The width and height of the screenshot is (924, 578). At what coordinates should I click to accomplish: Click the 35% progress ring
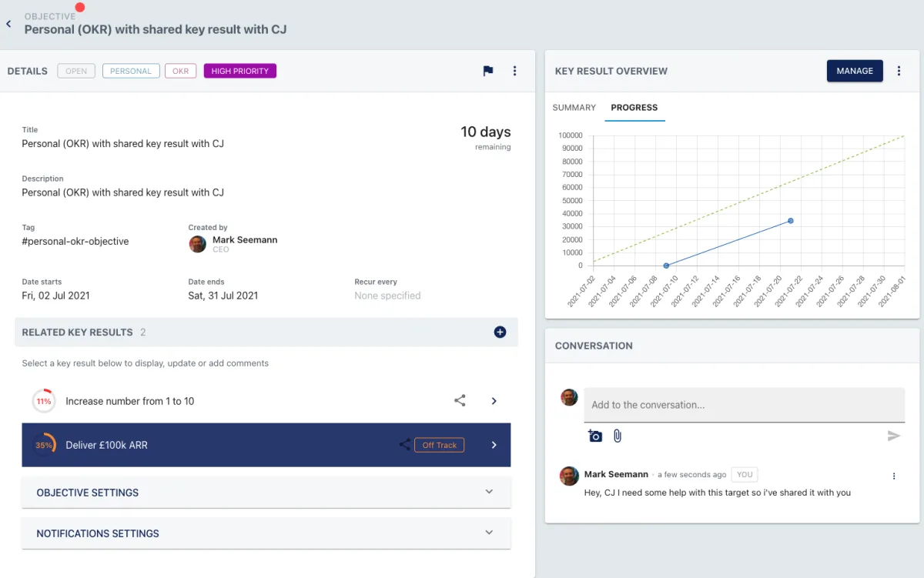click(x=43, y=445)
